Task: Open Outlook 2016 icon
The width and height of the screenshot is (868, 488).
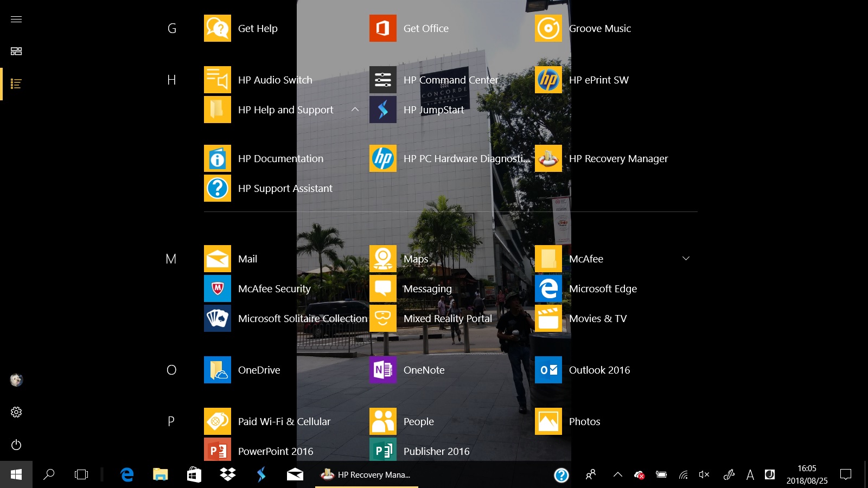Action: pyautogui.click(x=548, y=370)
